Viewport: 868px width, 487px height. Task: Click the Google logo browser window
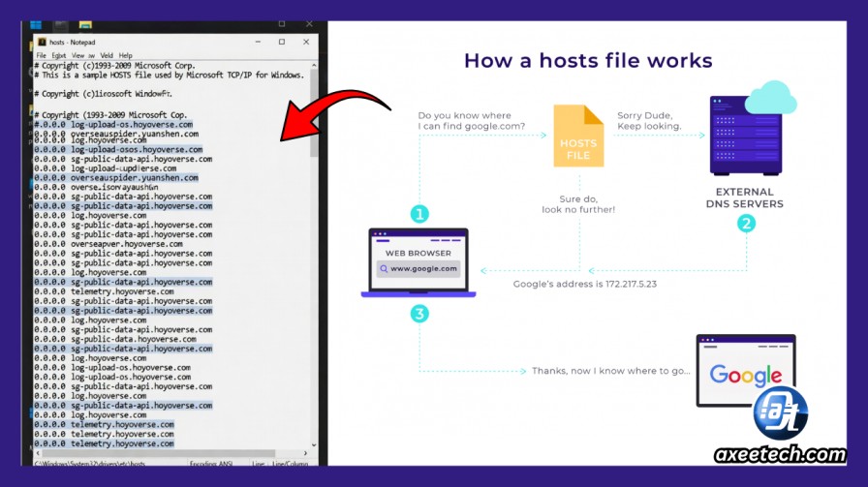pyautogui.click(x=746, y=370)
